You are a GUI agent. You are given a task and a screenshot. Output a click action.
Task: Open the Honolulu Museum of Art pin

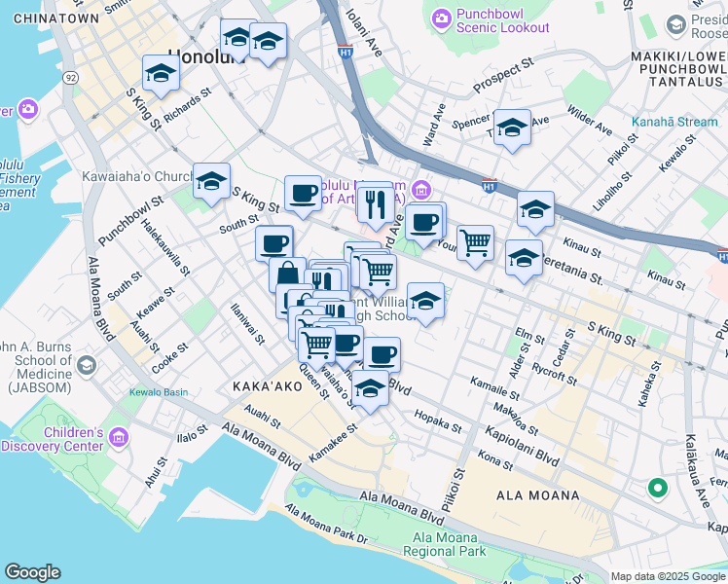pyautogui.click(x=420, y=190)
